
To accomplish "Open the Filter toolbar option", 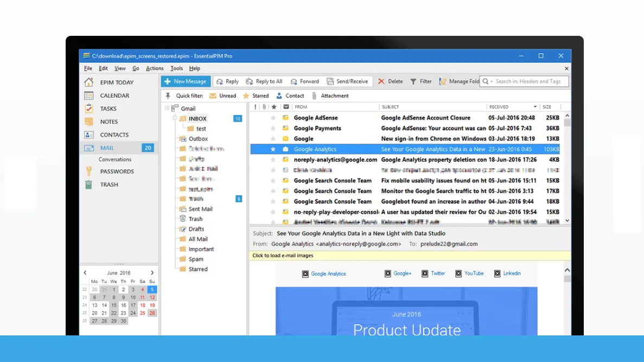I will pos(421,81).
